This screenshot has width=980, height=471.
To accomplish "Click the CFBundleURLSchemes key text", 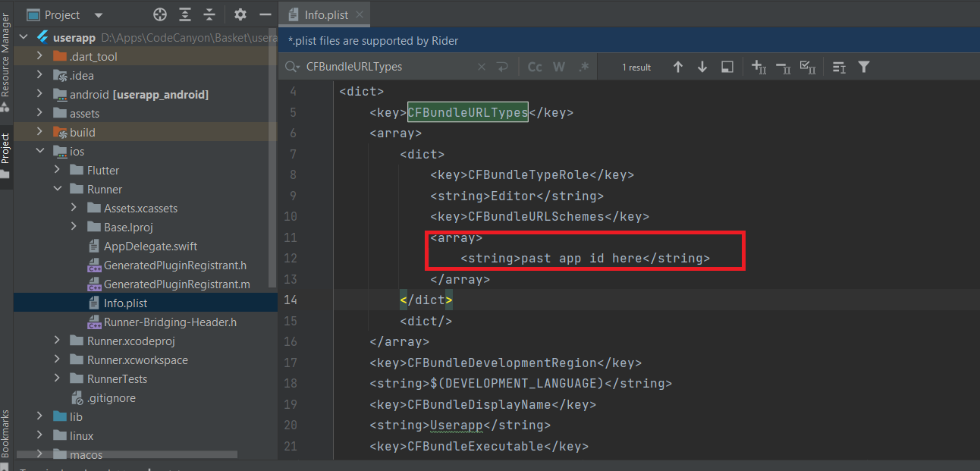I will click(x=536, y=217).
